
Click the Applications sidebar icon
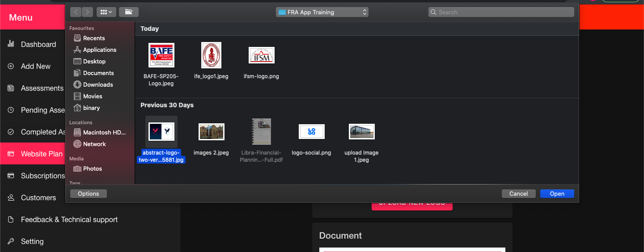(77, 50)
